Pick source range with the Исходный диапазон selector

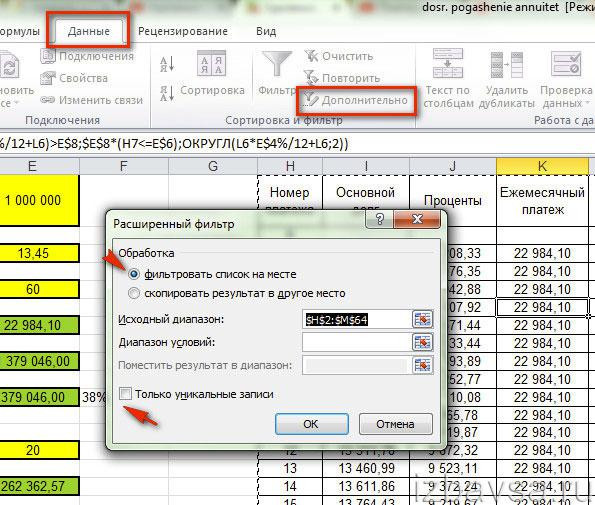point(422,319)
